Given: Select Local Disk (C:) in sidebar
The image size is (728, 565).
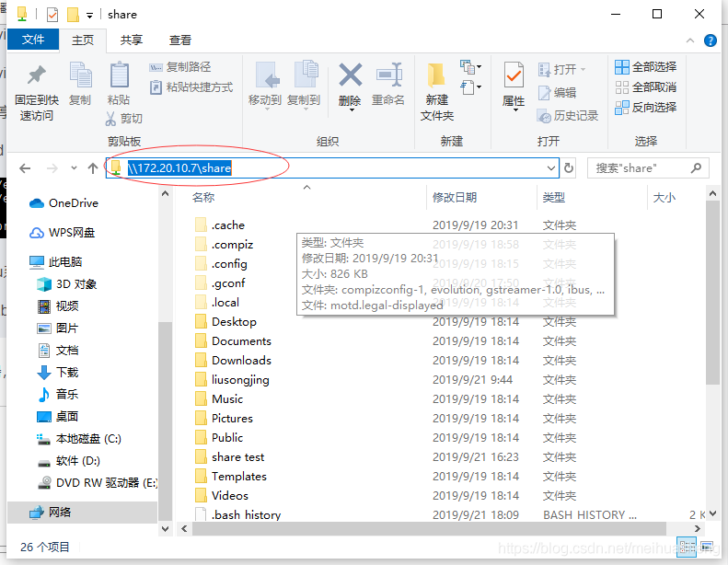Looking at the screenshot, I should tap(79, 439).
